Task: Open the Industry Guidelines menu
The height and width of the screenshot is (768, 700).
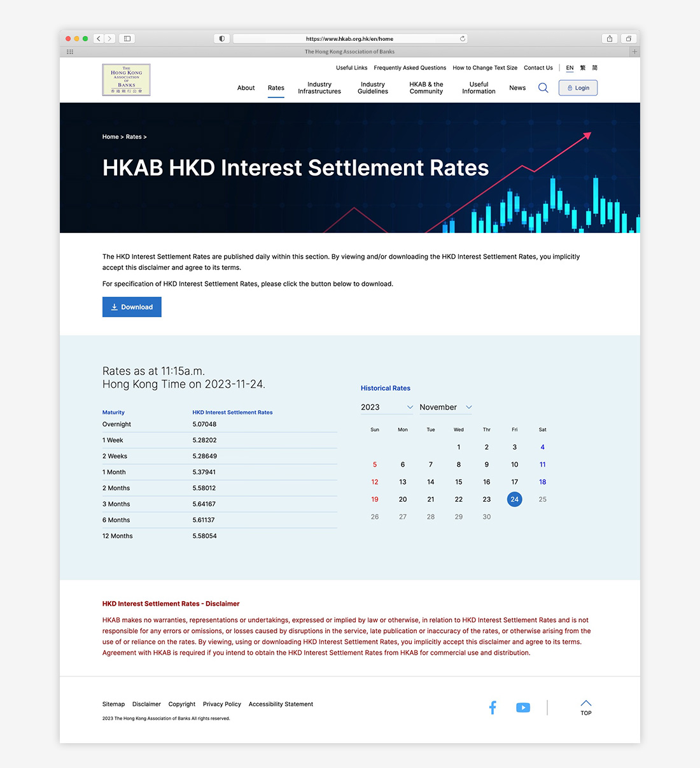Action: click(x=373, y=88)
